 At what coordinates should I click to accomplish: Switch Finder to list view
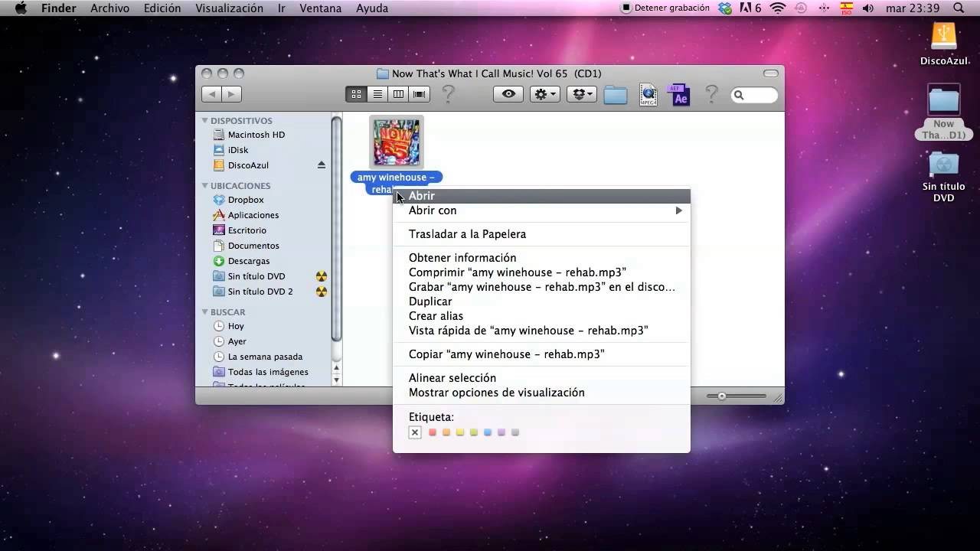pos(377,94)
